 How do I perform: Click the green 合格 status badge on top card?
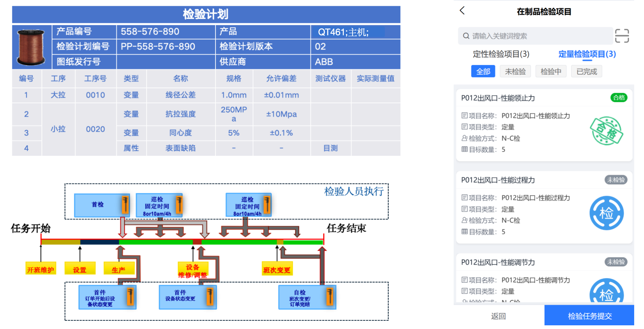click(619, 98)
